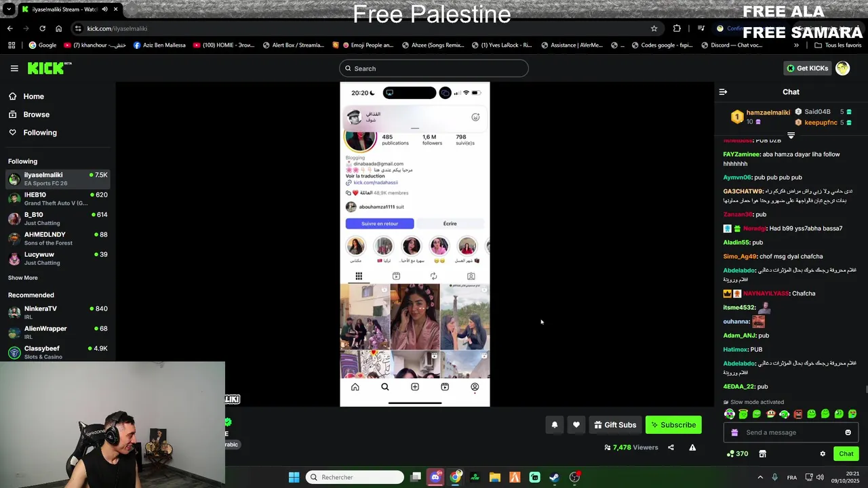
Task: Expand the pinned leaderboard chevron in chat
Action: click(x=791, y=136)
